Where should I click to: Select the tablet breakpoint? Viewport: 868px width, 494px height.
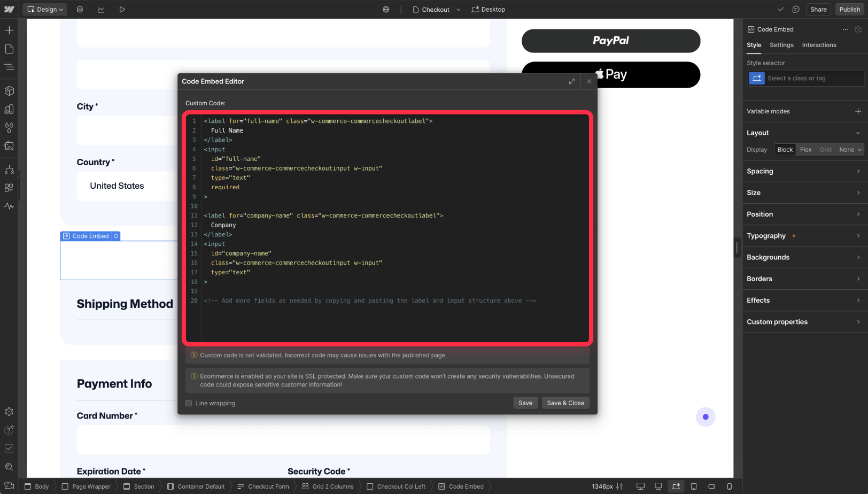[694, 487]
